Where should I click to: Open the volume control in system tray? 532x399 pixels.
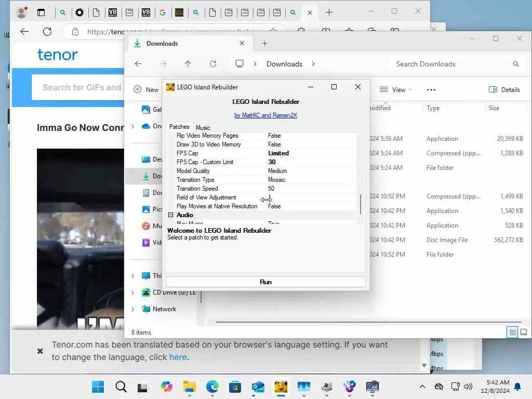click(468, 387)
